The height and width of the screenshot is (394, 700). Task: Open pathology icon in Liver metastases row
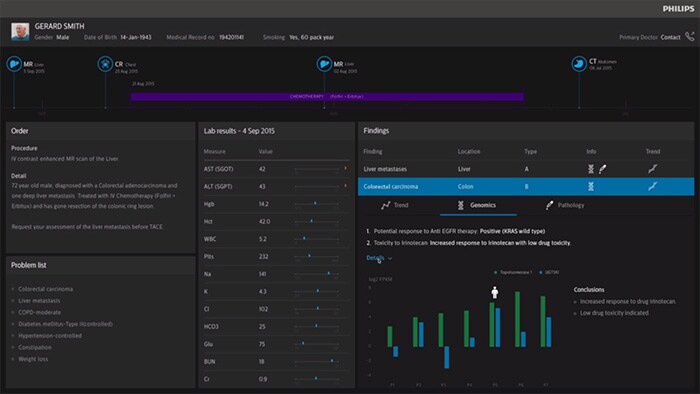[602, 169]
